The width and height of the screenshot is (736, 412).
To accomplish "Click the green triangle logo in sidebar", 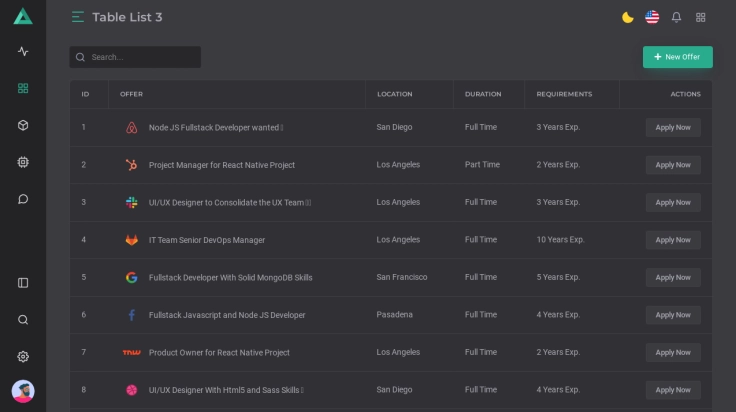I will click(23, 16).
